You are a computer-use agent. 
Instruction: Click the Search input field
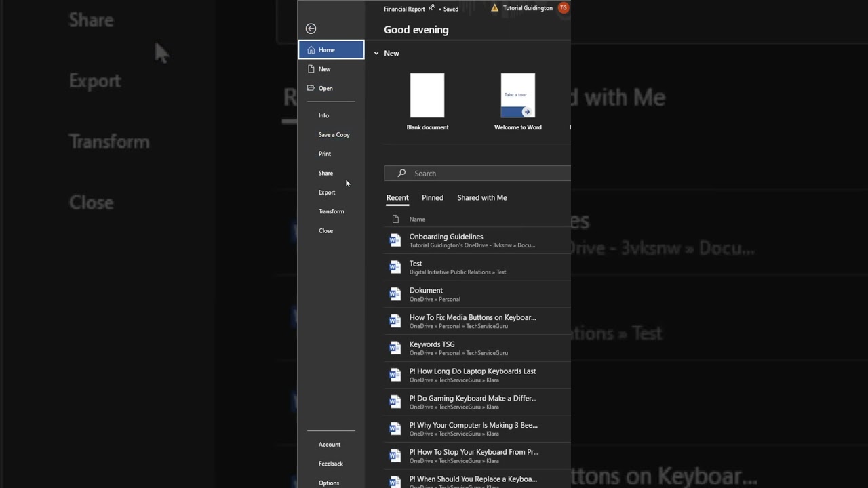(477, 174)
